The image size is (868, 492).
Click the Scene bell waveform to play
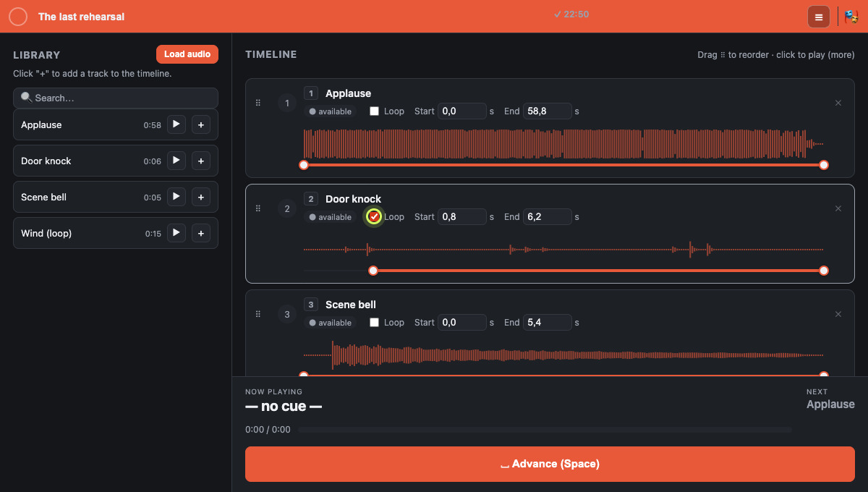[563, 355]
